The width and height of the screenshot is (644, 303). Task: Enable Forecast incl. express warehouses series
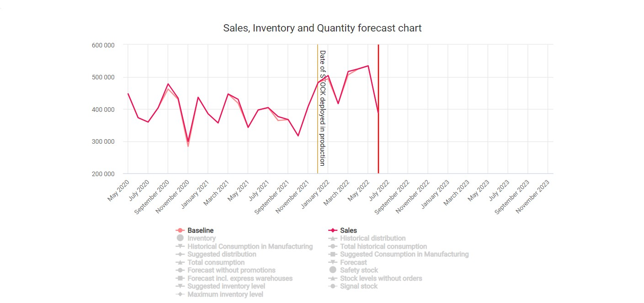[240, 278]
